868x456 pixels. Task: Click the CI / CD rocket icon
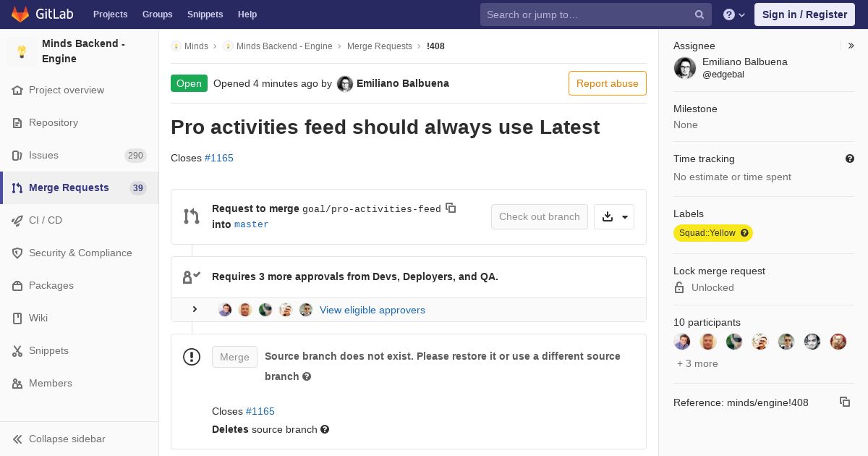point(17,221)
